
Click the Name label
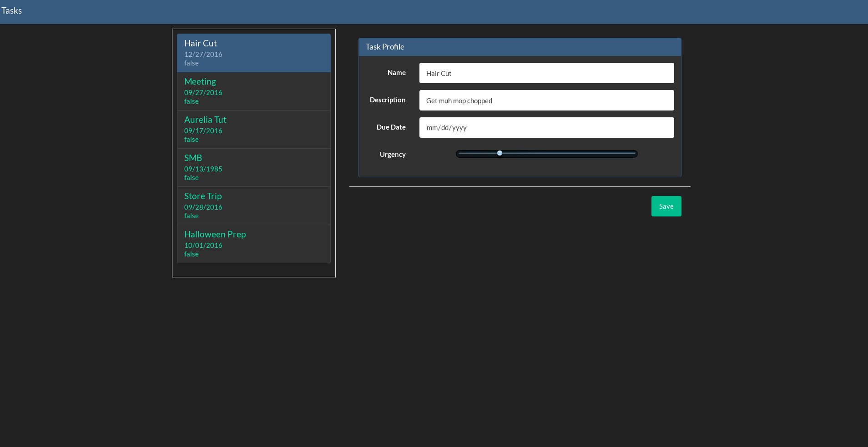pos(397,73)
